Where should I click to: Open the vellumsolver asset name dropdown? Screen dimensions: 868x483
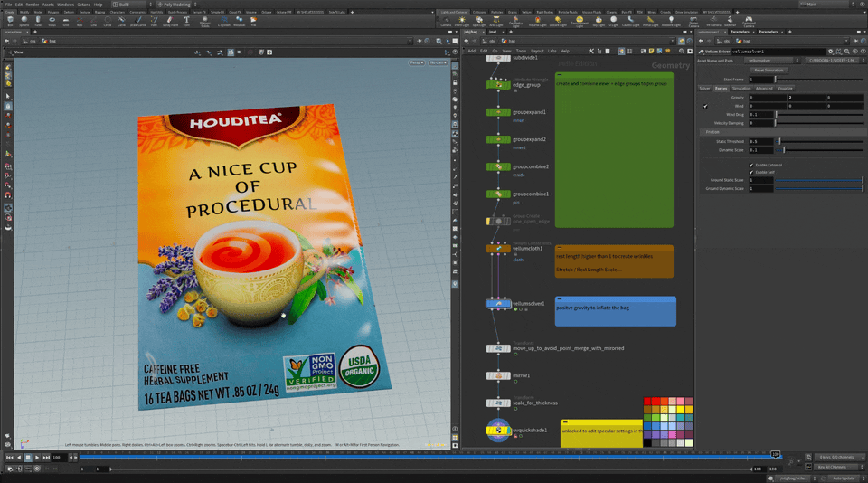click(x=771, y=61)
